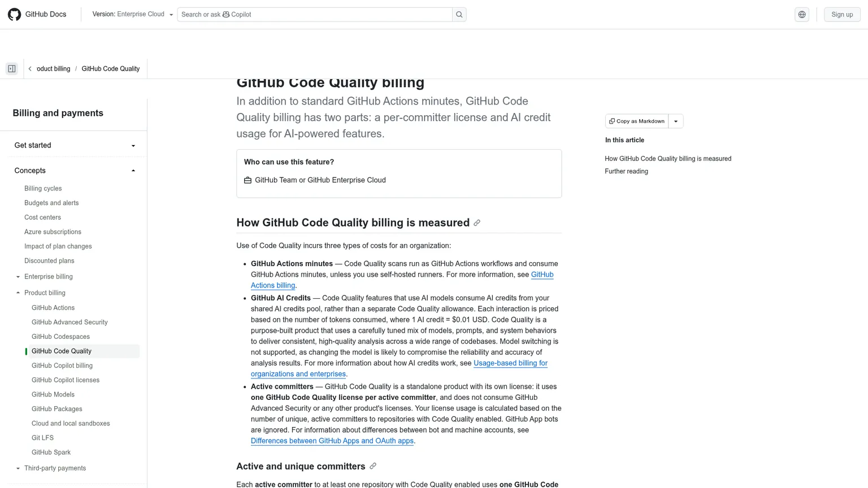The height and width of the screenshot is (488, 868).
Task: Collapse the Concepts section
Action: [x=74, y=171]
